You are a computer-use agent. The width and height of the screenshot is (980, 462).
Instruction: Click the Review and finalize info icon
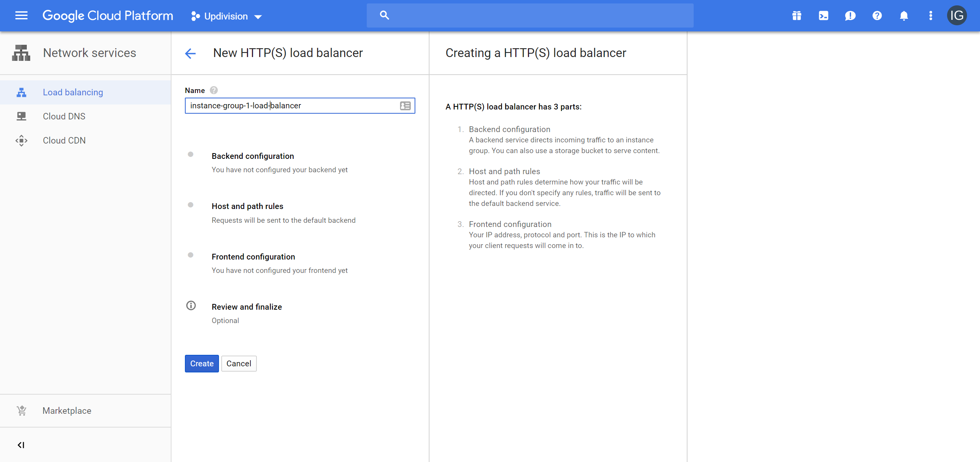coord(191,305)
